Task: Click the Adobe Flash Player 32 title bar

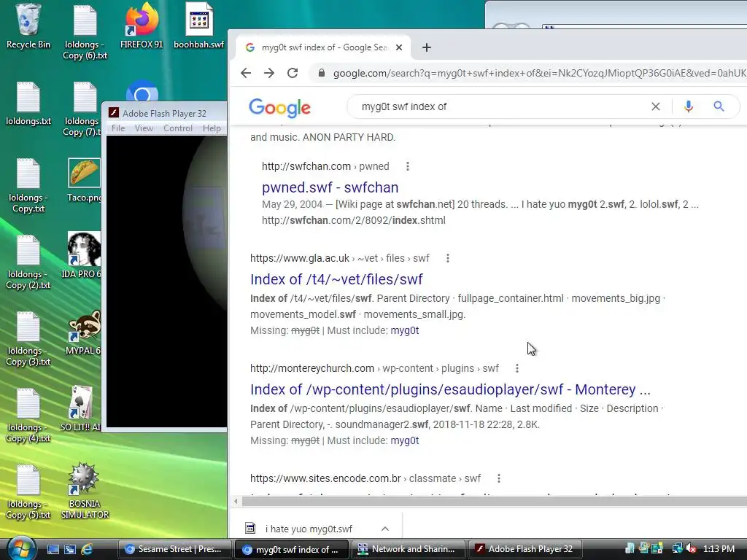Action: (164, 113)
